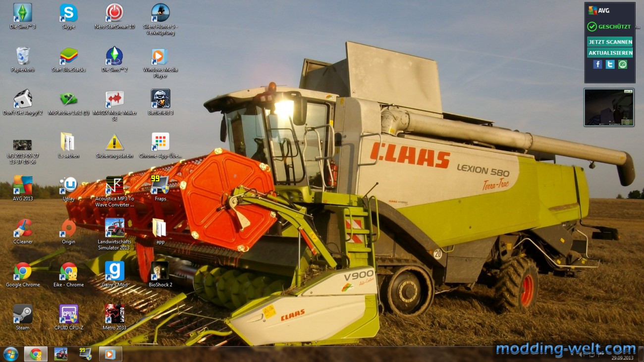Select the CPUID CPU-Z shortcut

click(x=68, y=317)
